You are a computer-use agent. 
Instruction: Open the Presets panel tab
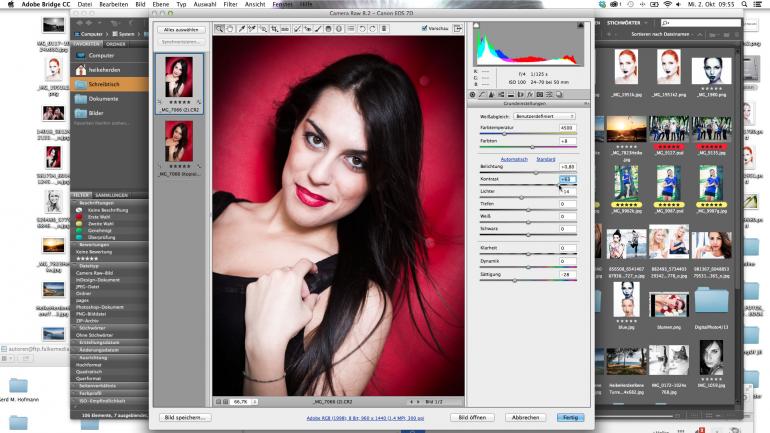550,94
